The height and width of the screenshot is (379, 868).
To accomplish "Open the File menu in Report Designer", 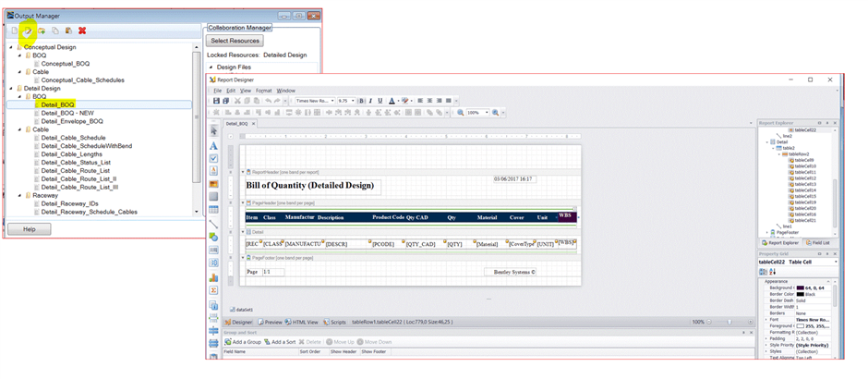I will tap(218, 91).
